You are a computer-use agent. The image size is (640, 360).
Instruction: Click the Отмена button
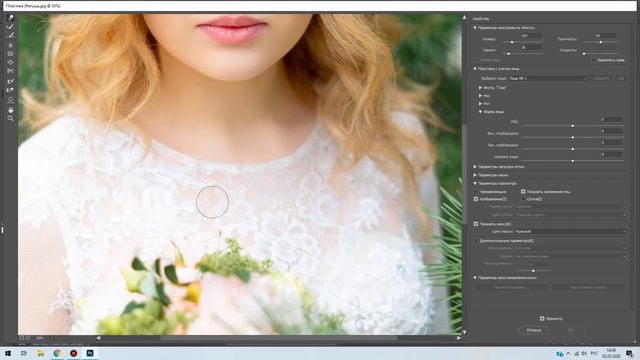(534, 330)
